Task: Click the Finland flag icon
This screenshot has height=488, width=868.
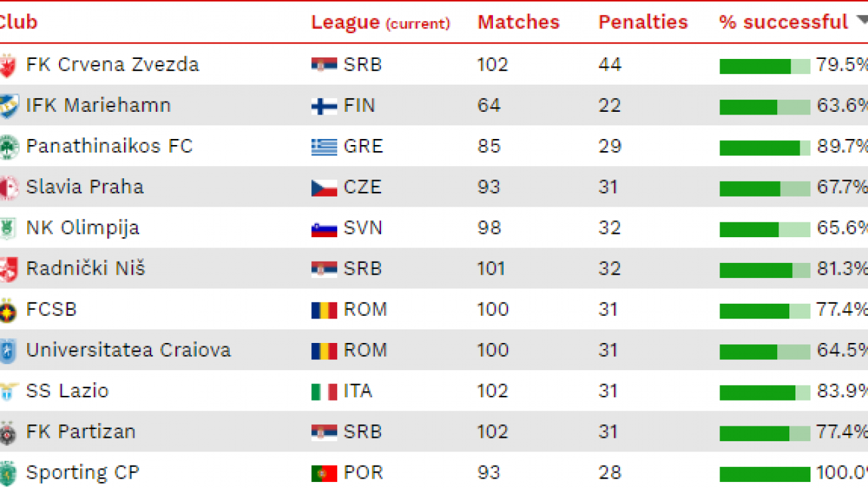Action: pyautogui.click(x=324, y=106)
